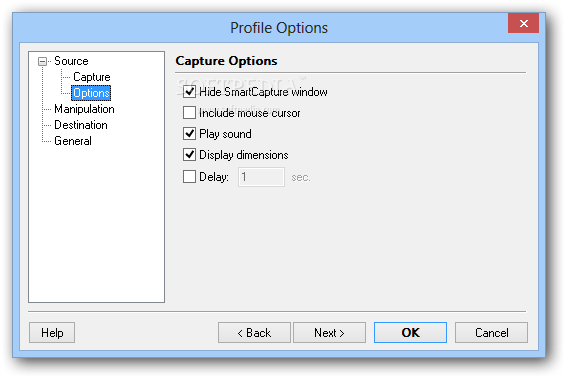Click the Help button
The height and width of the screenshot is (378, 566).
[x=52, y=333]
